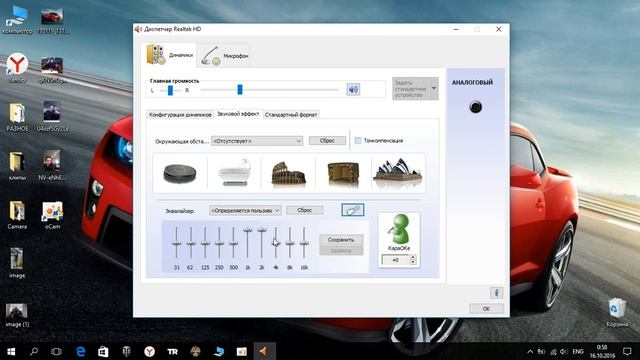Click the 4k equalizer slider

pos(276,243)
